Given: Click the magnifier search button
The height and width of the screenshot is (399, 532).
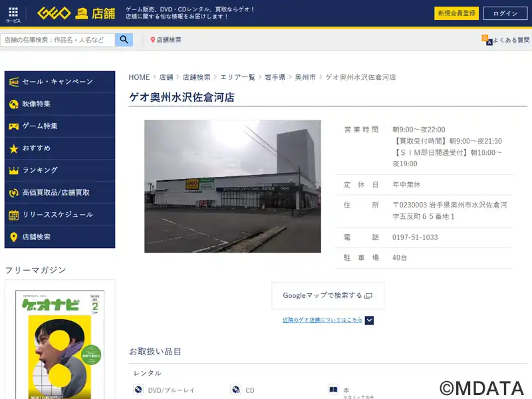Looking at the screenshot, I should 124,40.
